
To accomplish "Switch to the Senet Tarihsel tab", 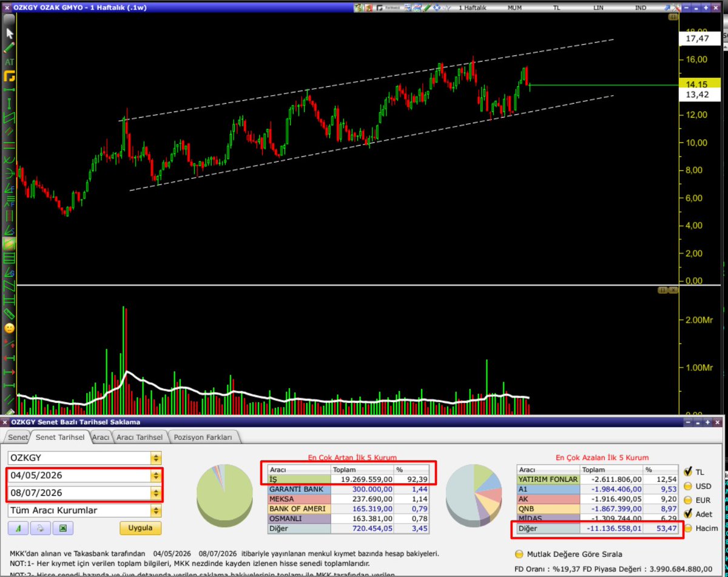I will (60, 437).
